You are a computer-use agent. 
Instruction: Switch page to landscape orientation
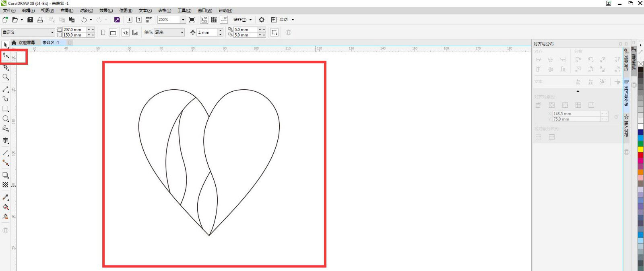click(x=113, y=32)
